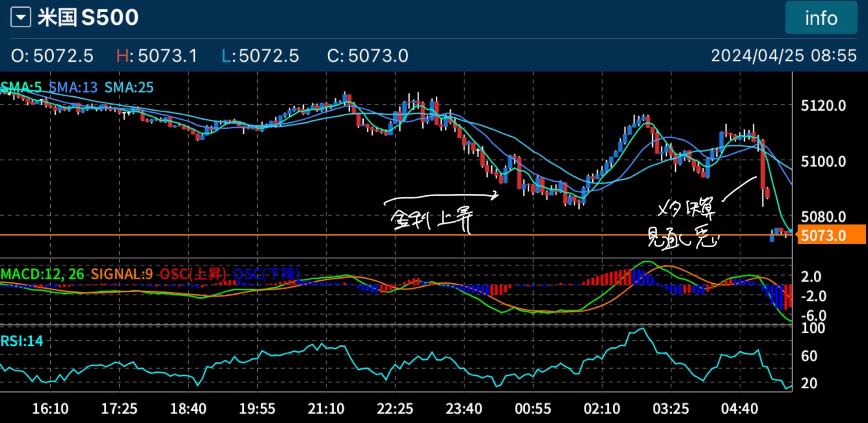Click the orange 5073.0 current price tag
Image resolution: width=868 pixels, height=423 pixels.
click(x=831, y=236)
